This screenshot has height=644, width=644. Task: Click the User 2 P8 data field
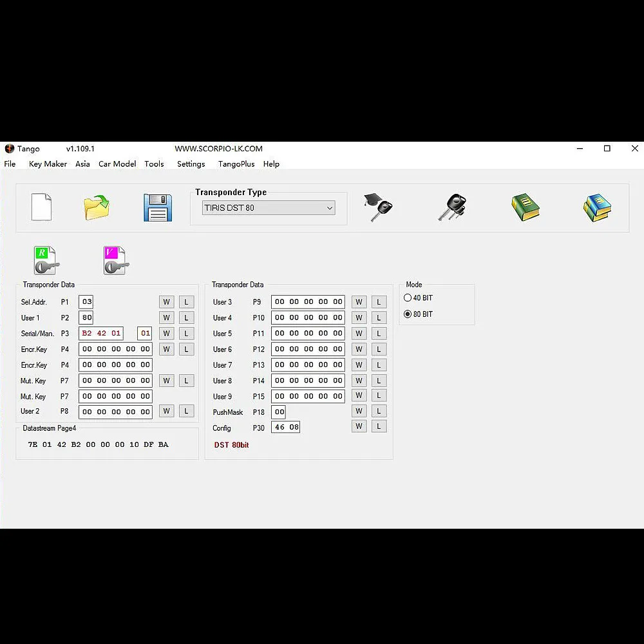[115, 412]
